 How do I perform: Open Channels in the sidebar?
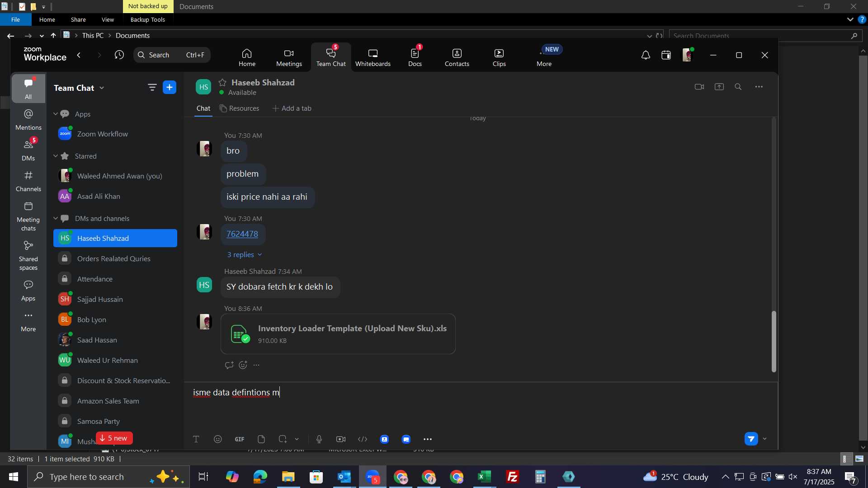pos(28,181)
